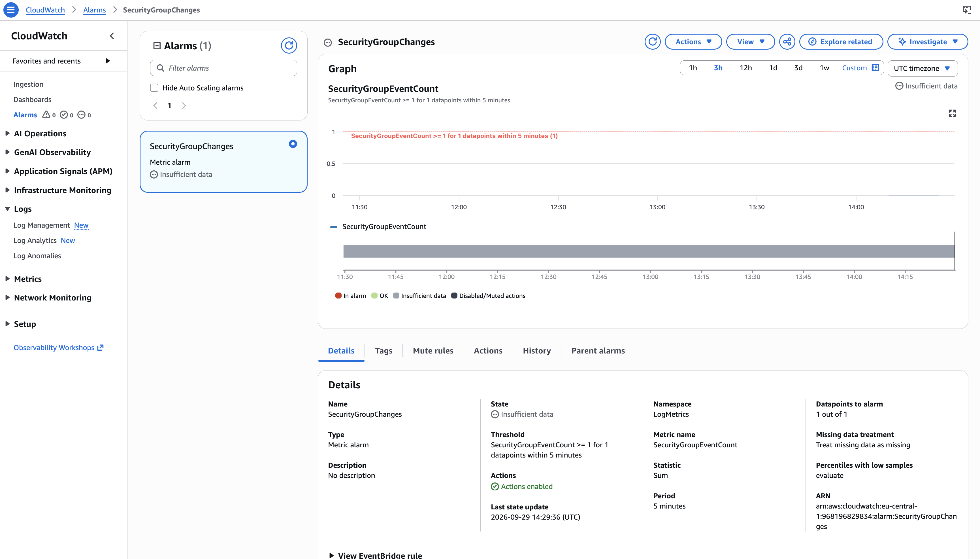Open Log Anomalies in sidebar
This screenshot has height=559, width=980.
[37, 256]
